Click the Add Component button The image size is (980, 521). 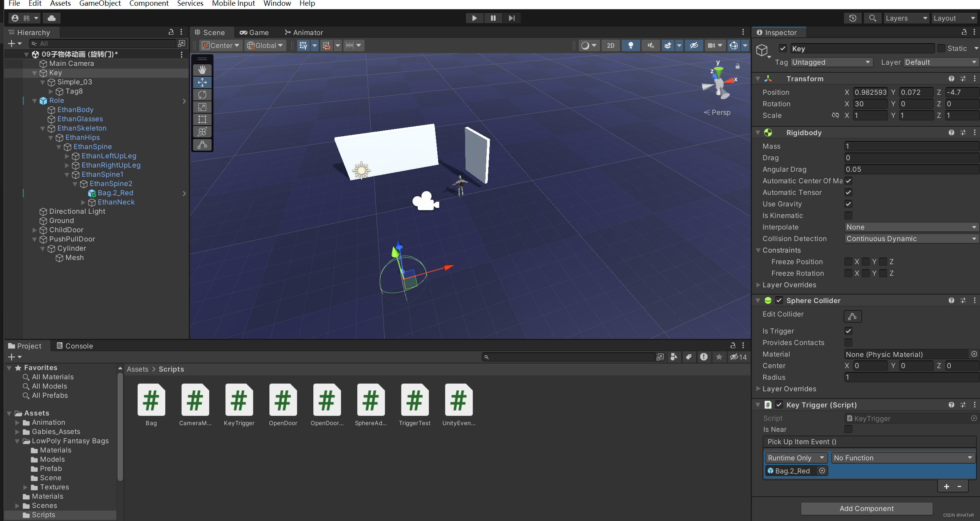(x=866, y=508)
